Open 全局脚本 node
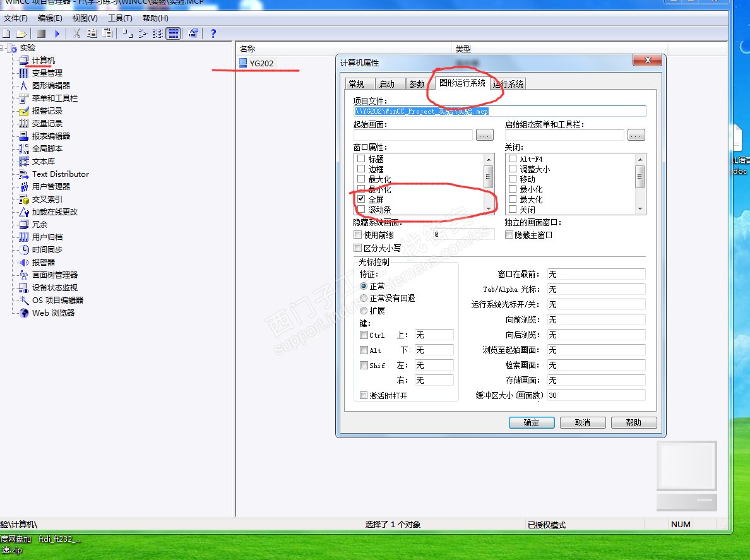The image size is (750, 560). click(47, 149)
